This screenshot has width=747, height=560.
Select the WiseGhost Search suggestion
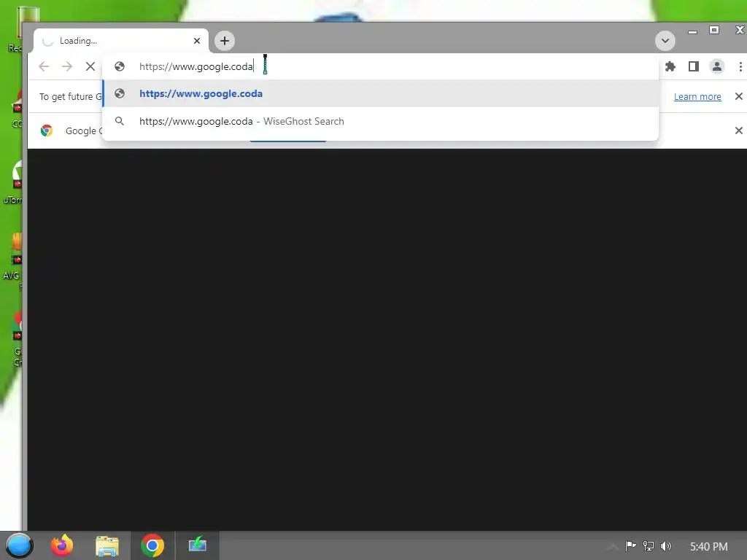(x=380, y=122)
